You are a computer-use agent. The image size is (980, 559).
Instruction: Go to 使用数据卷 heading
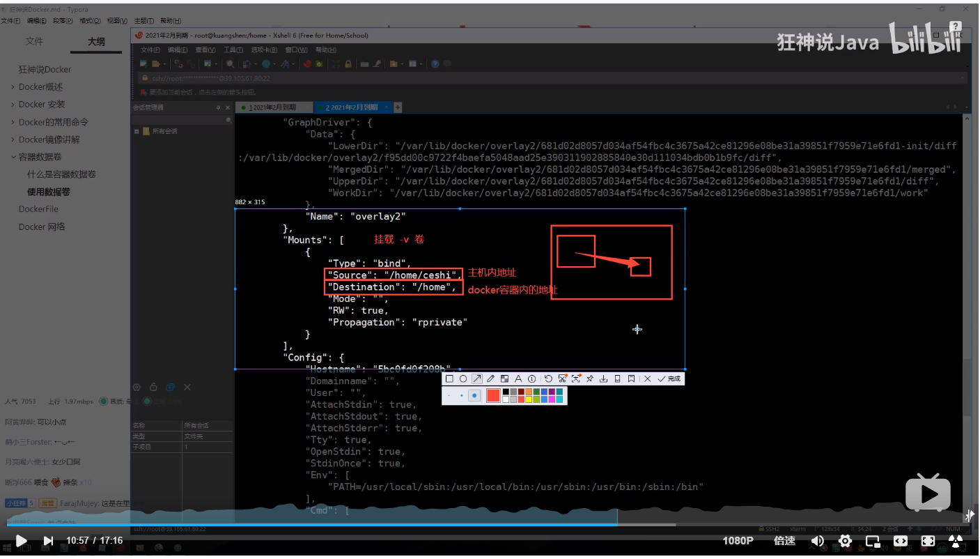(49, 192)
